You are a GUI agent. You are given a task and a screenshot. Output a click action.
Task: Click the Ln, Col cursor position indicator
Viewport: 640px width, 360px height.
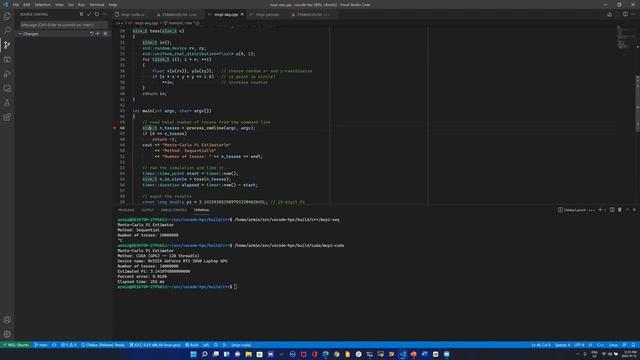(x=541, y=345)
